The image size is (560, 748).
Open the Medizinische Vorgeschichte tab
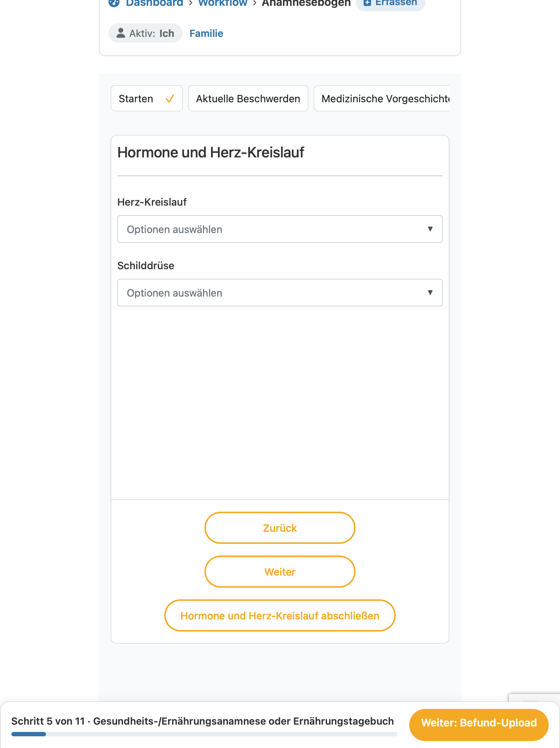coord(382,98)
